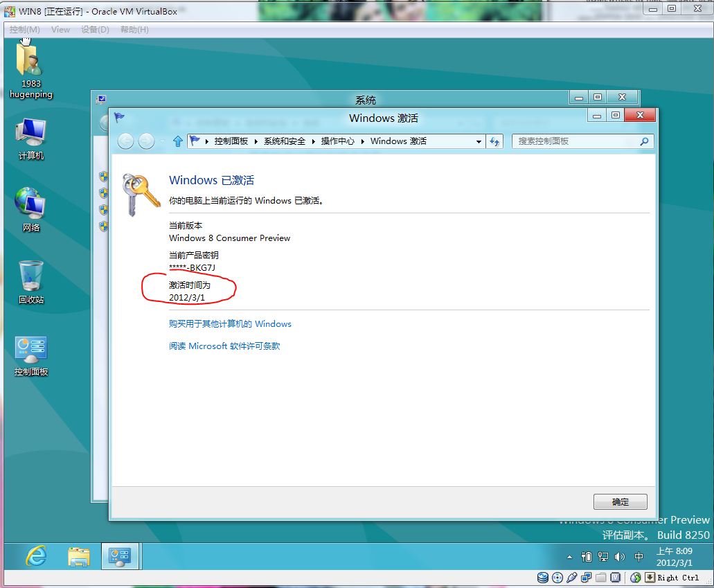
Task: Open 阅读 Microsoft 软件许可条款 link
Action: point(224,346)
